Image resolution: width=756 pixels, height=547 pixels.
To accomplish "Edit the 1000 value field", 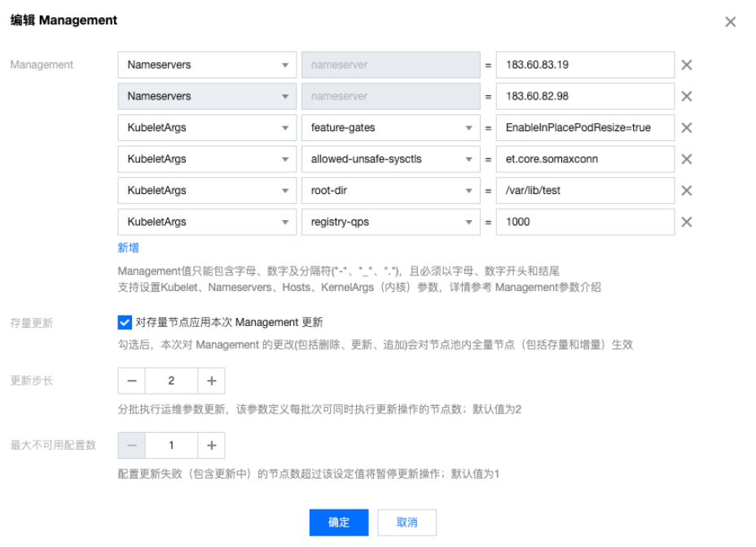I will coord(585,222).
